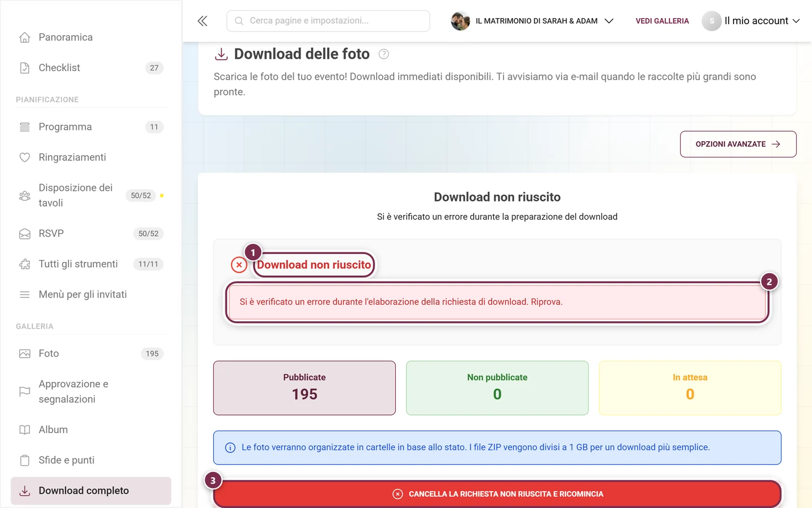Click the Panoramica house icon
The image size is (812, 508).
click(25, 37)
